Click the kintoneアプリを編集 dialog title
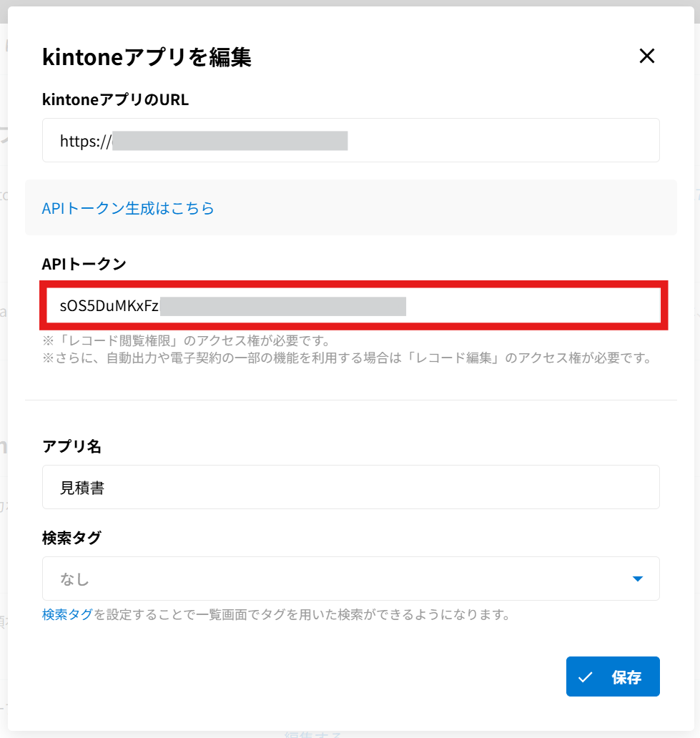Viewport: 700px width, 738px height. [147, 57]
